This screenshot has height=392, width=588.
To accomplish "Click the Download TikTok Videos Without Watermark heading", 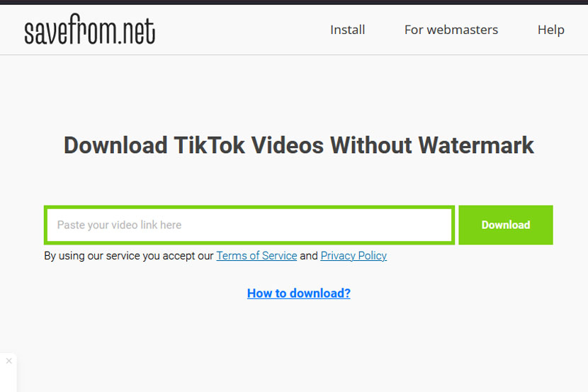I will (299, 145).
